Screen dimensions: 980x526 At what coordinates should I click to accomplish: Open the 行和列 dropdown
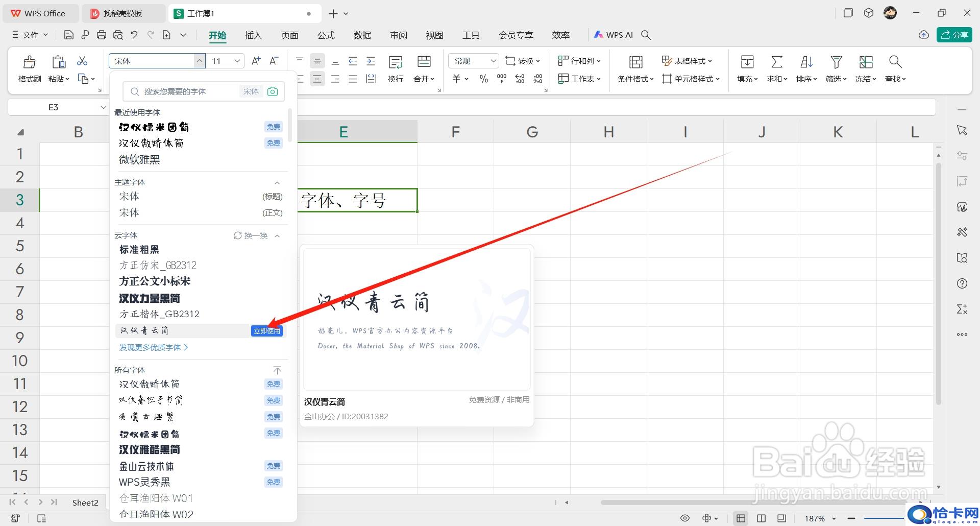(x=580, y=61)
